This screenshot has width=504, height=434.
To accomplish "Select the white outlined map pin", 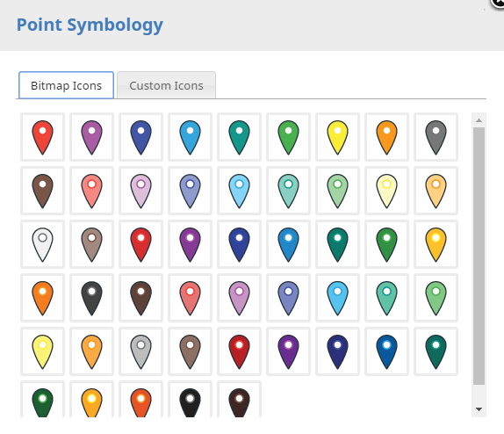I will click(x=42, y=244).
